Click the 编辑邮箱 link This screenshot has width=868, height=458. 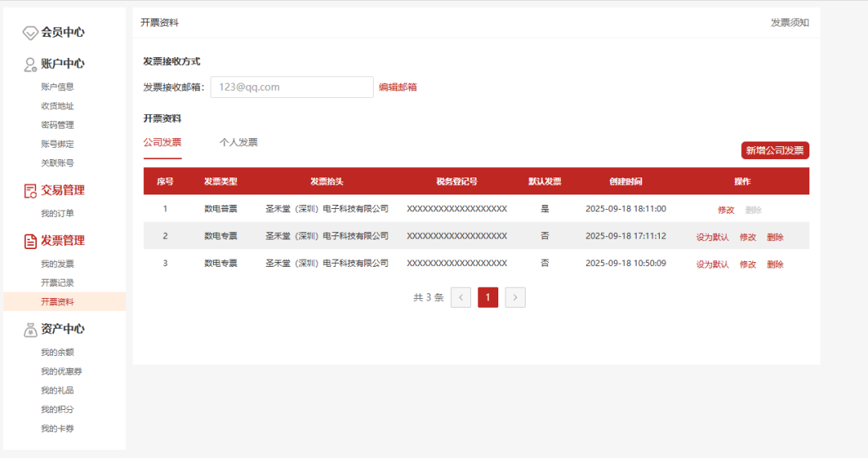(398, 88)
